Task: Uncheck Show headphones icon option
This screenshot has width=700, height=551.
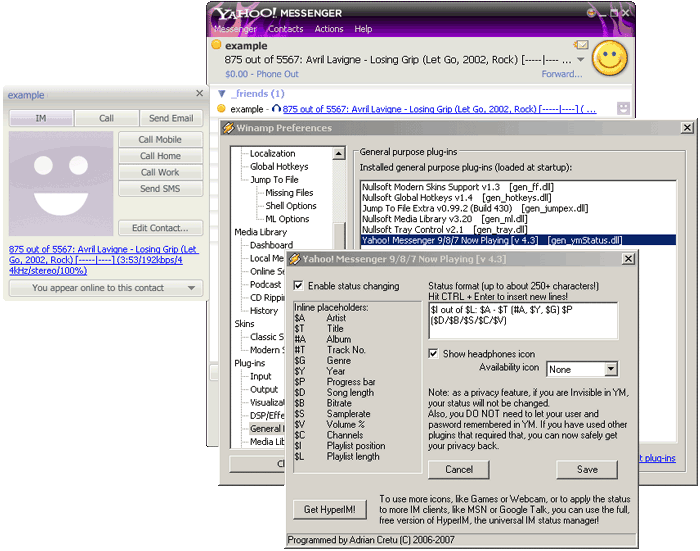Action: pyautogui.click(x=433, y=354)
